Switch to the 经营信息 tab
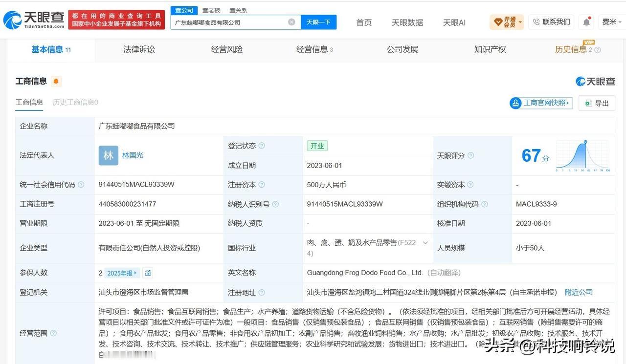The image size is (626, 364). [x=314, y=49]
